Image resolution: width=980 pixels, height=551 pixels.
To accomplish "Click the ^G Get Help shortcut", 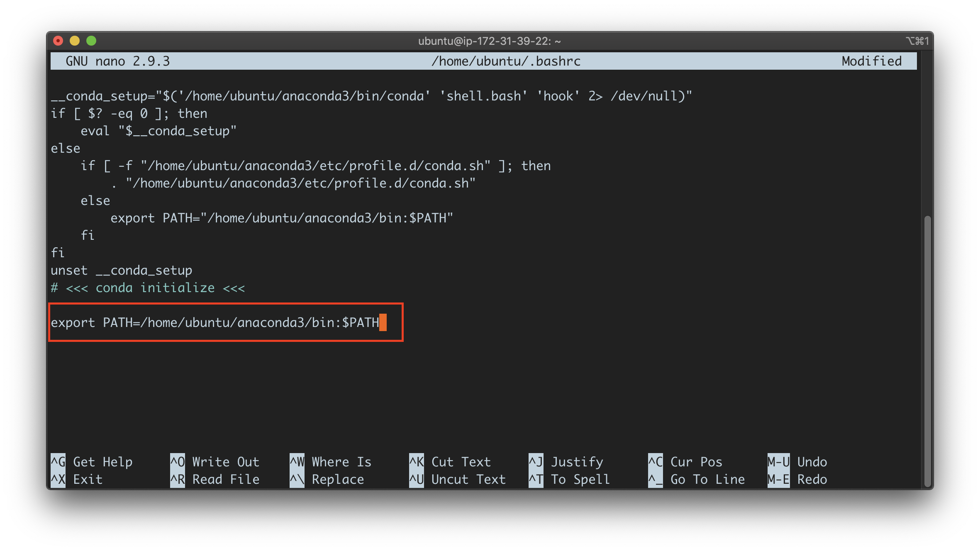I will pos(92,462).
